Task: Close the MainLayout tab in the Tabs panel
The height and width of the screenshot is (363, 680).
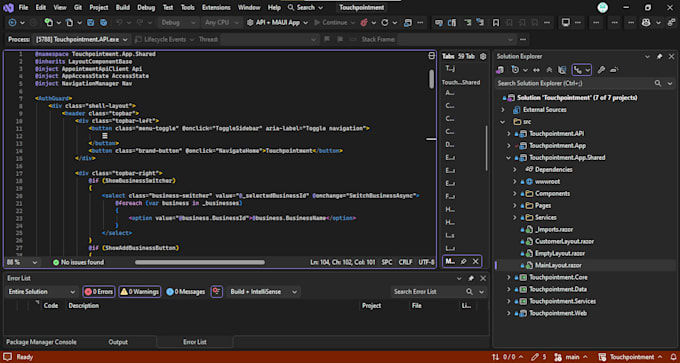Action: (476, 261)
